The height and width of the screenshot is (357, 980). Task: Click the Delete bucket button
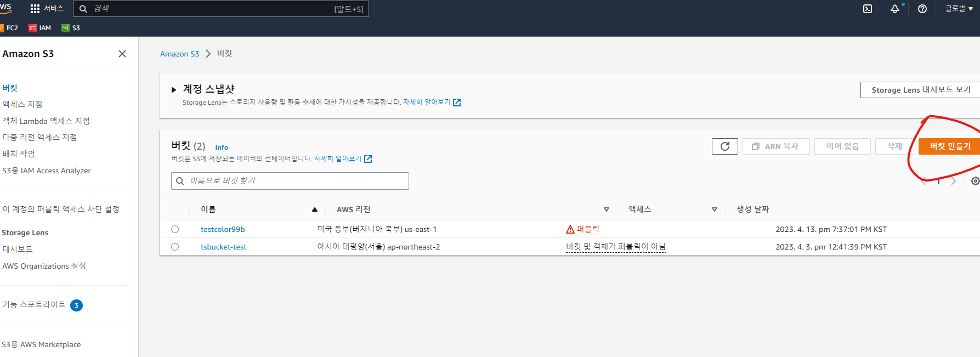coord(894,146)
